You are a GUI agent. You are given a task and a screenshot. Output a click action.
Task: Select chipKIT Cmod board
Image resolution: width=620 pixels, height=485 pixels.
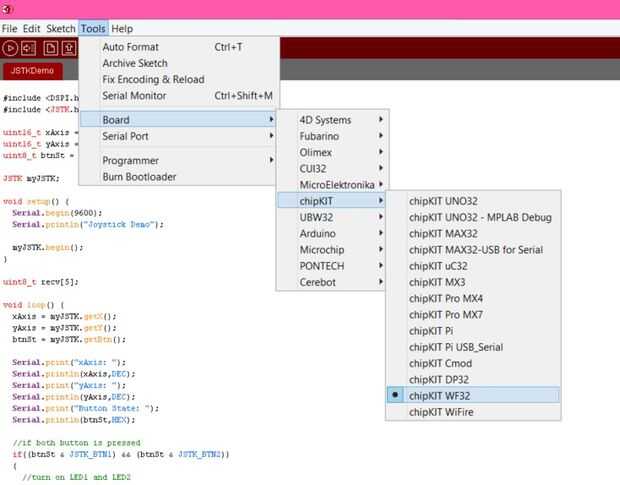click(473, 363)
